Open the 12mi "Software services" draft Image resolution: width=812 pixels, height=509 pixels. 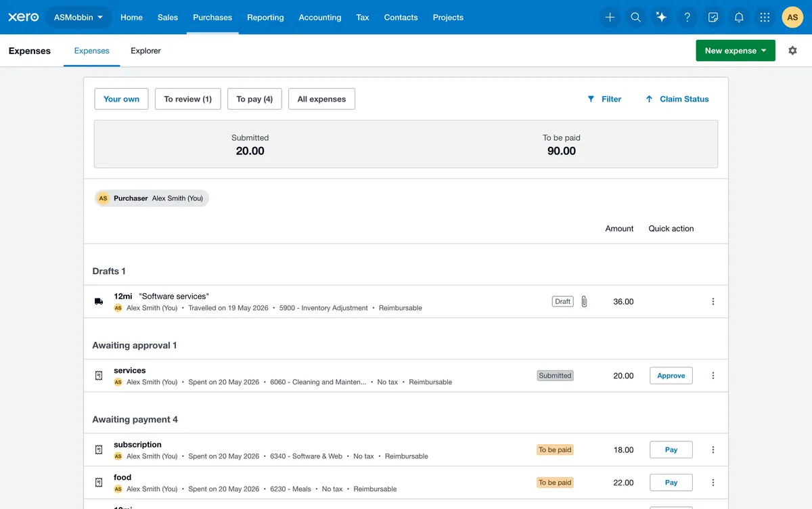pos(161,296)
